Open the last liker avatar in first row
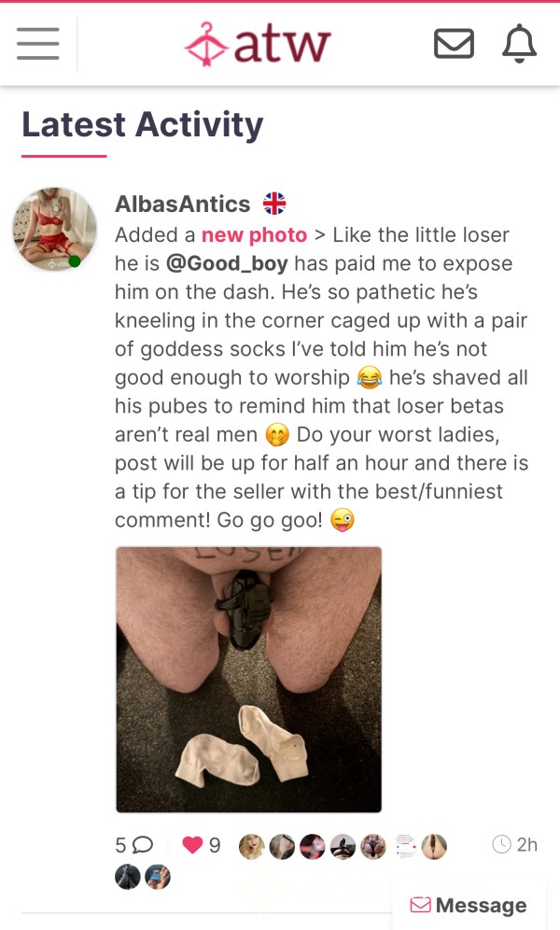Screen dimensions: 560x930 434,846
